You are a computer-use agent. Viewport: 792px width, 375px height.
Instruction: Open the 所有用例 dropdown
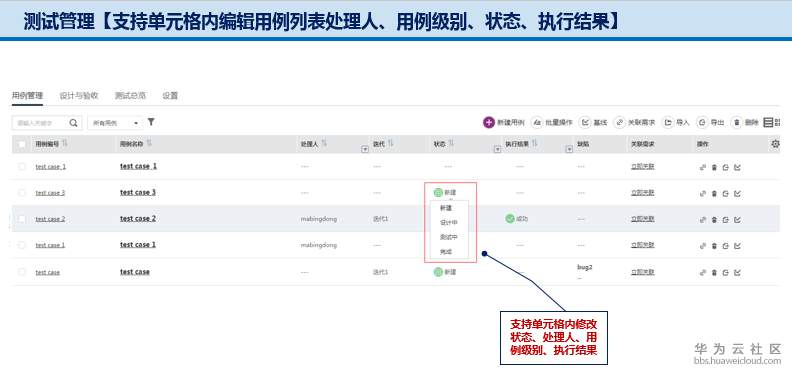(115, 123)
